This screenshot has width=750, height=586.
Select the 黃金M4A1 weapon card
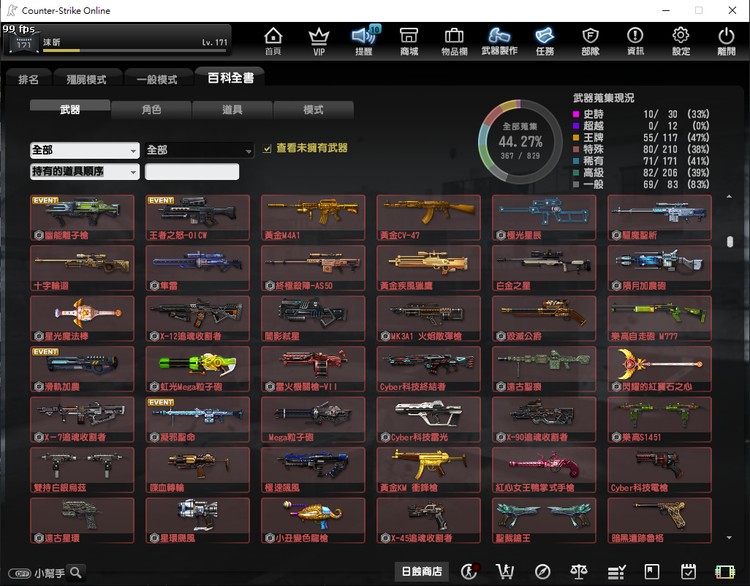(313, 217)
